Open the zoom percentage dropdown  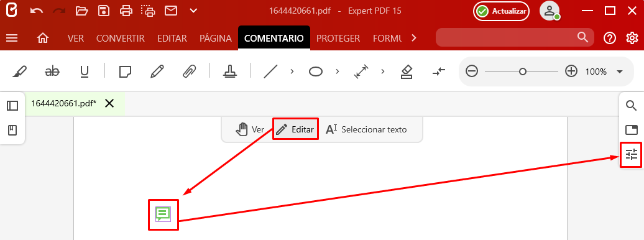(620, 72)
